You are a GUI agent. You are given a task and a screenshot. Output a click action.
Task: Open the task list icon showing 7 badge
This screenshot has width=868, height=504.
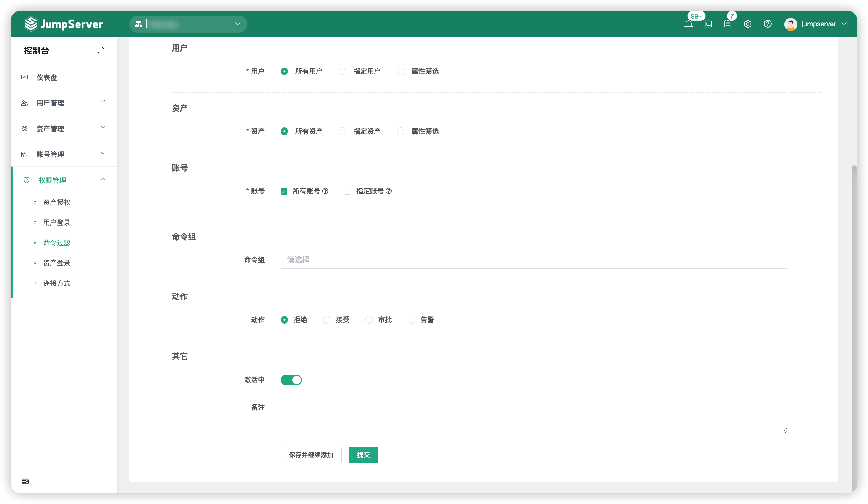tap(727, 24)
